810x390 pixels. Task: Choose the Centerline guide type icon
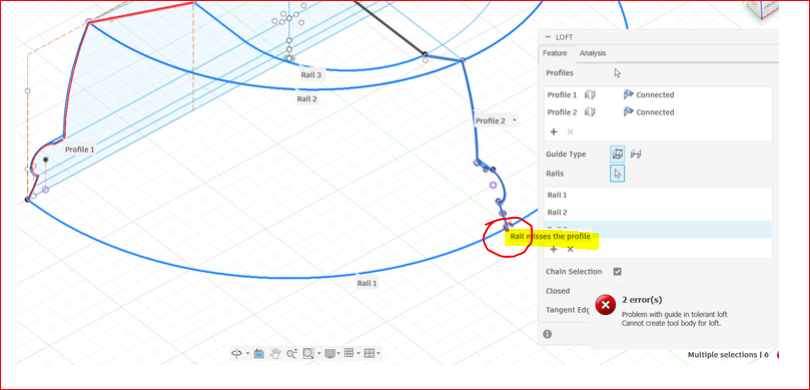pyautogui.click(x=636, y=154)
